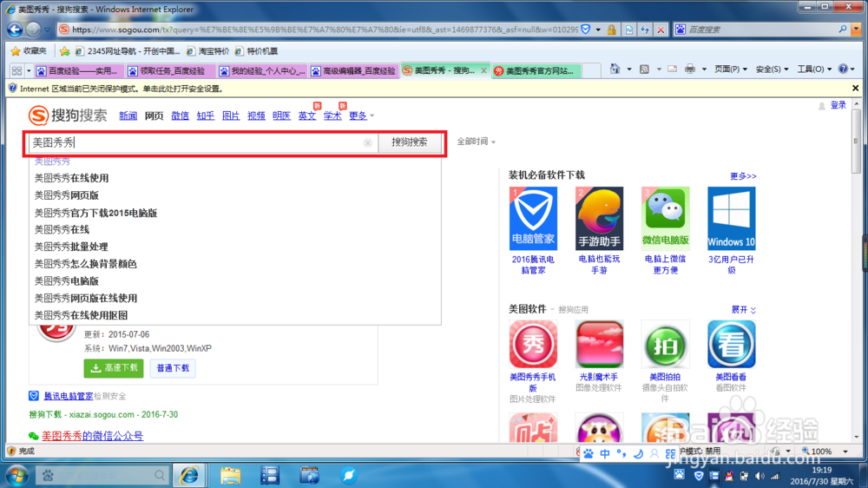Open the 电脑管家 software icon
The height and width of the screenshot is (488, 868).
click(533, 218)
